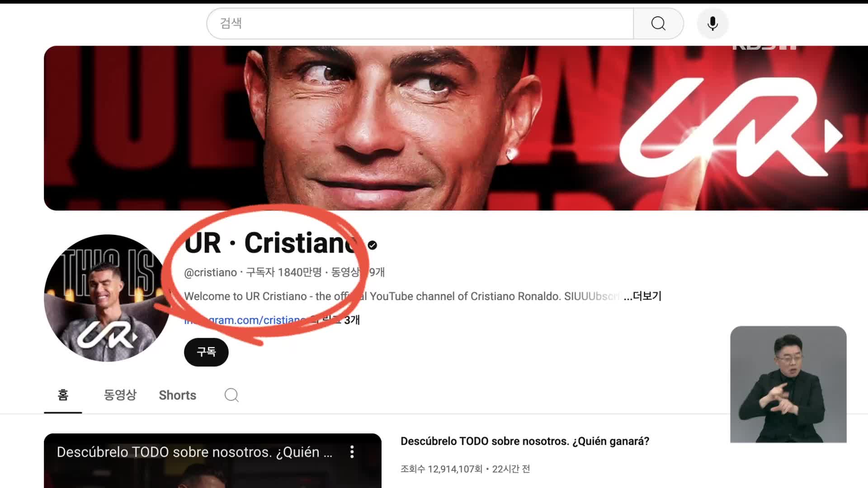
Task: Click the YouTube search icon
Action: tap(658, 23)
